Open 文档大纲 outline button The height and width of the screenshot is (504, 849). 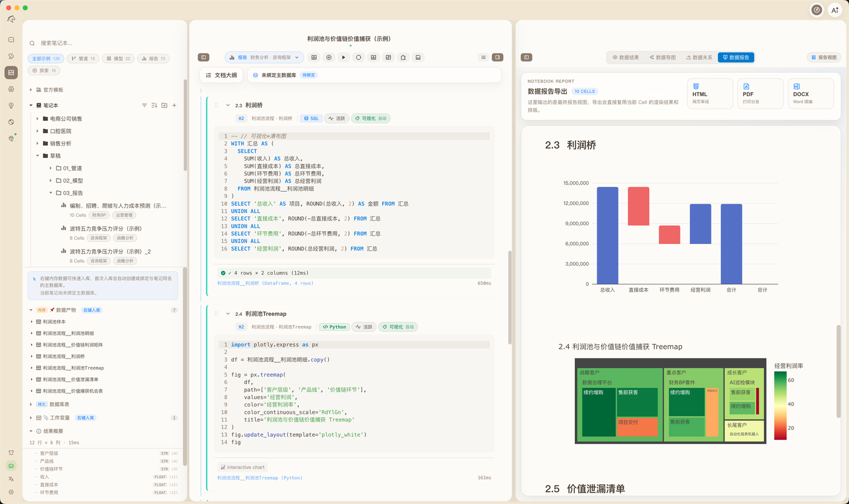(x=222, y=75)
